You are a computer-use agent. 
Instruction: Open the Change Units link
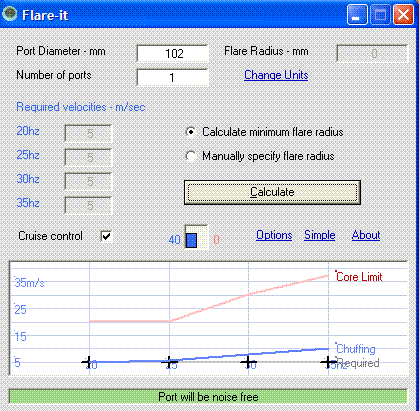coord(276,75)
